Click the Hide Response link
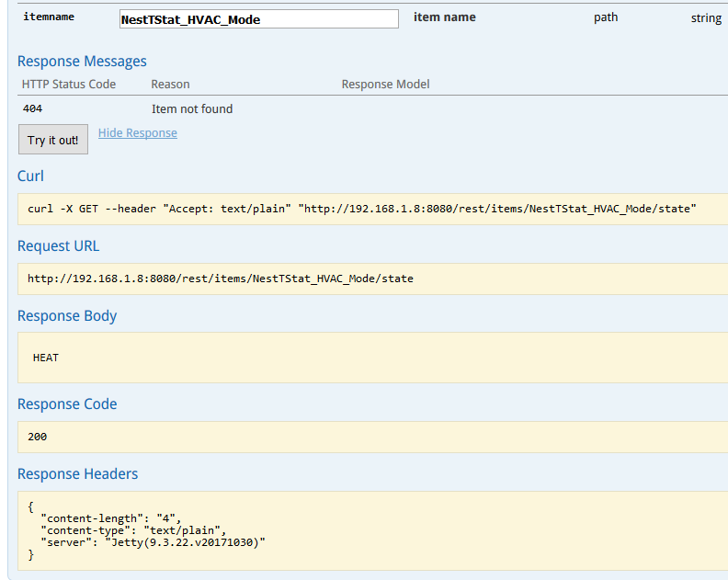This screenshot has width=728, height=580. tap(138, 133)
